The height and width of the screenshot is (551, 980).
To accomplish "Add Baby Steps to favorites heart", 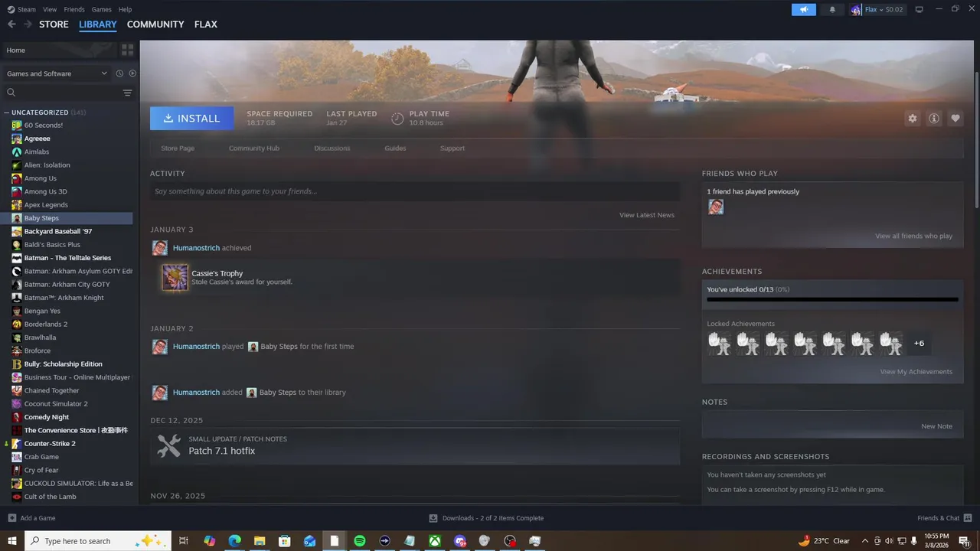I will 955,119.
